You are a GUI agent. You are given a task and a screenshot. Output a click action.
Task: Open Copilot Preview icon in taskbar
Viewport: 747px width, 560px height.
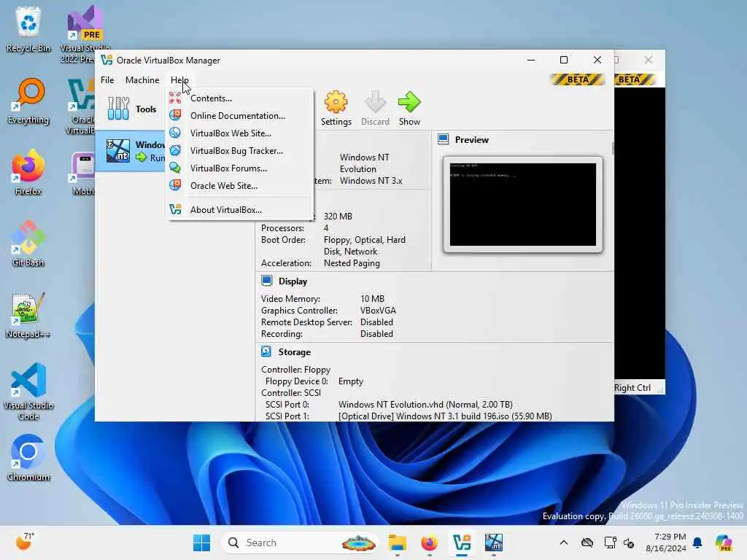tap(724, 542)
